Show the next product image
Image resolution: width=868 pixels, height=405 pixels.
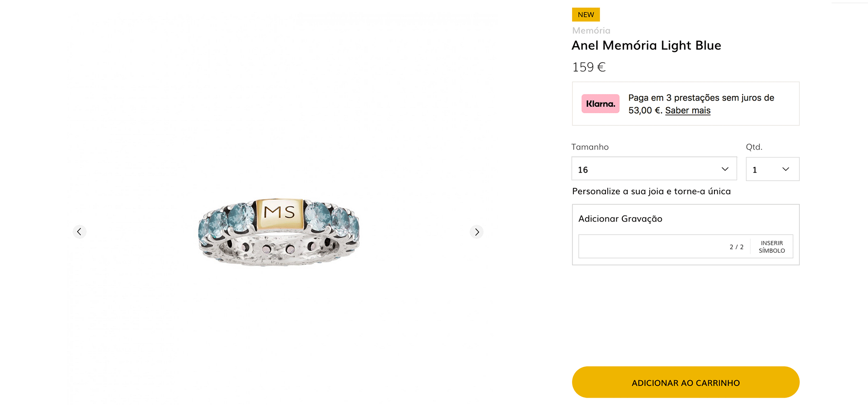click(x=477, y=232)
